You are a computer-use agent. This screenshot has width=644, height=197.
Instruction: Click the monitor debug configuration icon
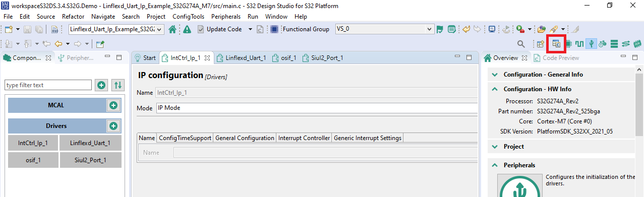(492, 29)
